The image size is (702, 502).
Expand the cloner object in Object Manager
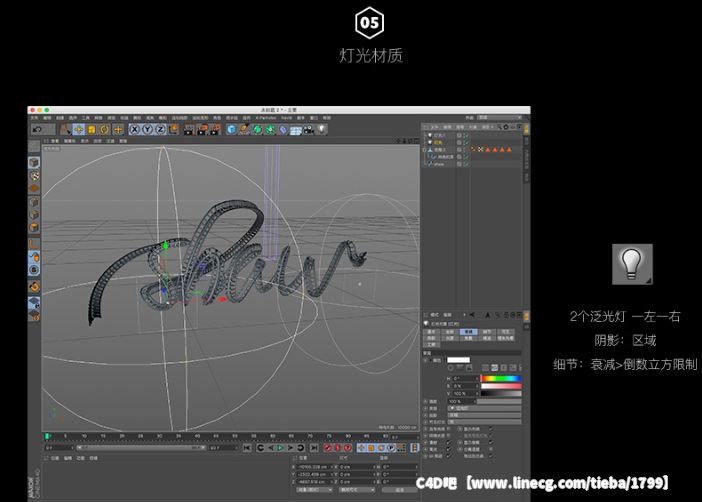coord(424,150)
